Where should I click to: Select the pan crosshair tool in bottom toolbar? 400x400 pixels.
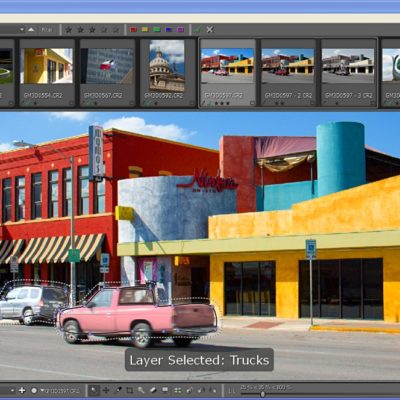pyautogui.click(x=106, y=390)
